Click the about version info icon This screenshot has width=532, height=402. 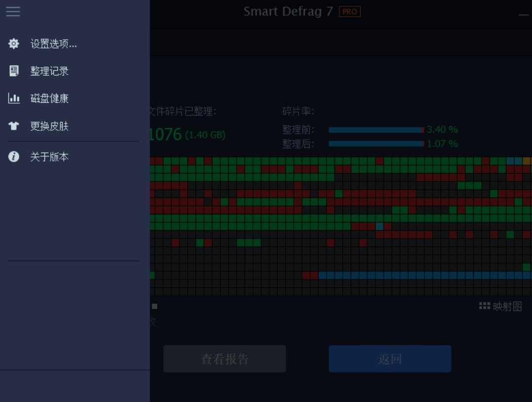(13, 157)
